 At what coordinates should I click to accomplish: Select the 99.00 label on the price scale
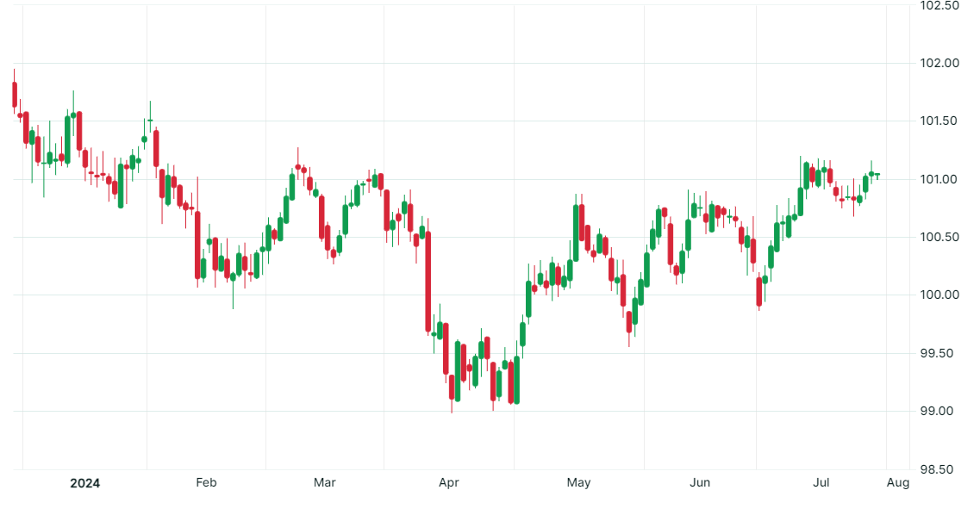939,411
